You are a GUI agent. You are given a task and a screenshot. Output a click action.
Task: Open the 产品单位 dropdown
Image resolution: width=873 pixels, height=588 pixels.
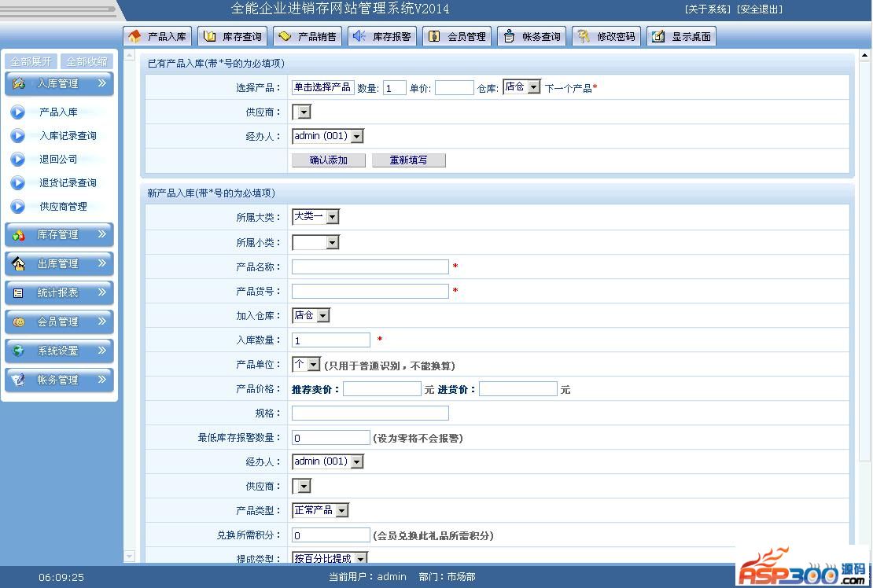(306, 365)
